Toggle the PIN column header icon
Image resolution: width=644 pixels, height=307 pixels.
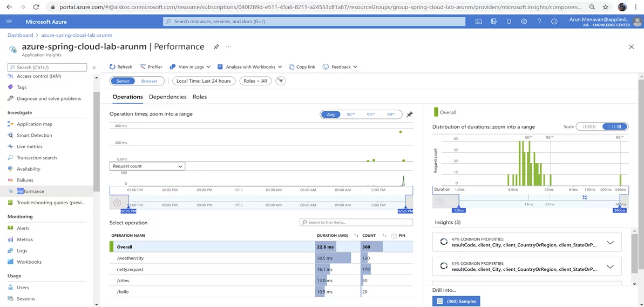(394, 236)
